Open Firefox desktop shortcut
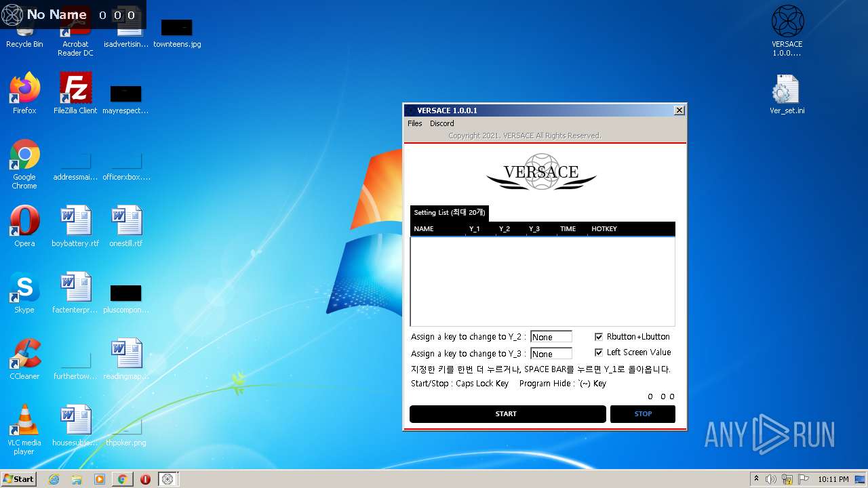868x488 pixels. (24, 94)
